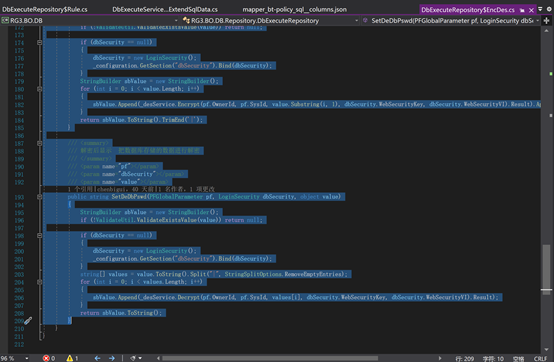The height and width of the screenshot is (362, 554).
Task: Open the SetDeDbPswd member dropdown
Action: 451,21
